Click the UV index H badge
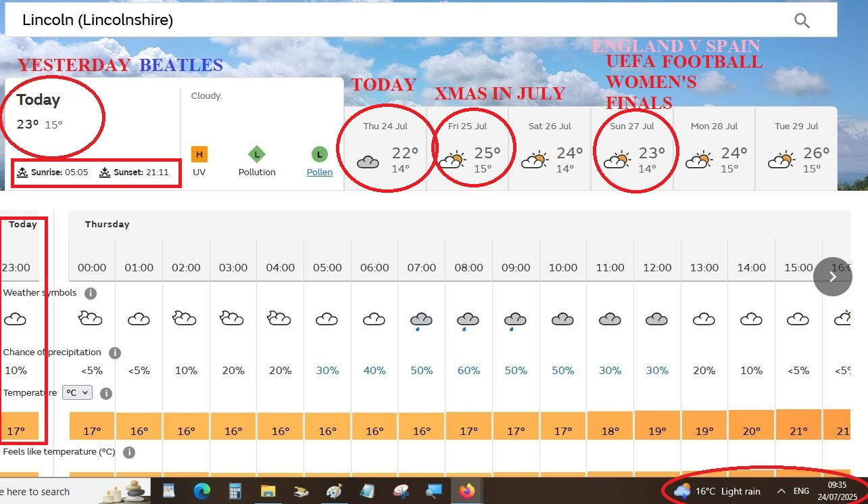 199,155
